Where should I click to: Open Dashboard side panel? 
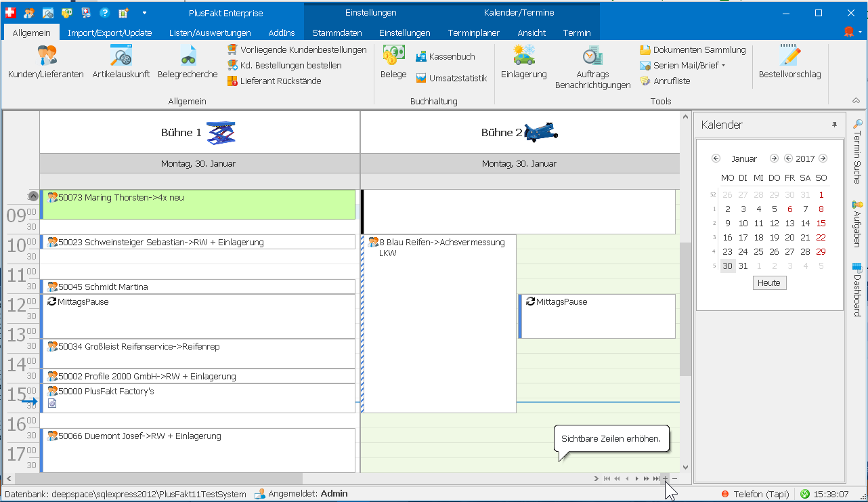(x=857, y=289)
